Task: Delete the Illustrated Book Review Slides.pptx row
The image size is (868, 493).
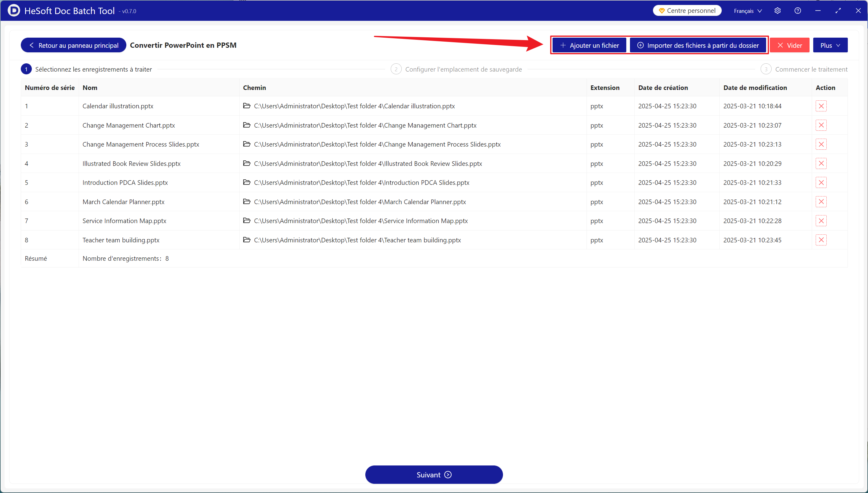Action: (x=821, y=163)
